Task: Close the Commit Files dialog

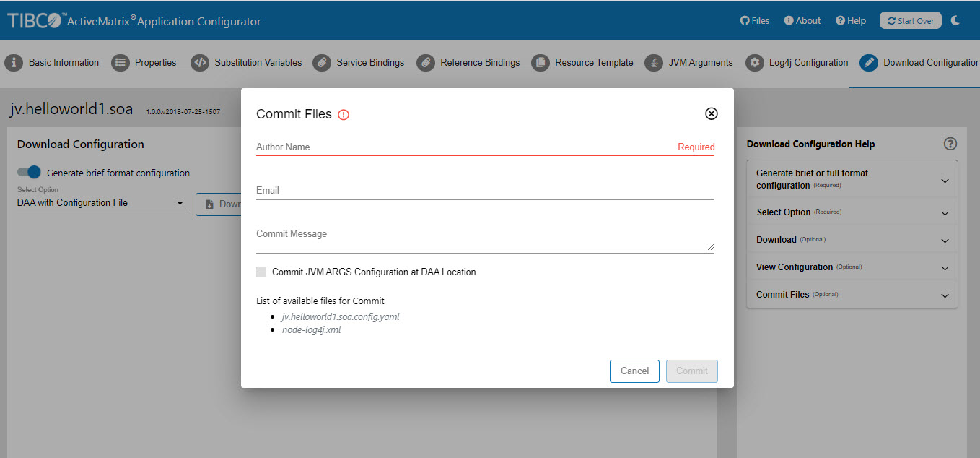Action: [x=711, y=113]
